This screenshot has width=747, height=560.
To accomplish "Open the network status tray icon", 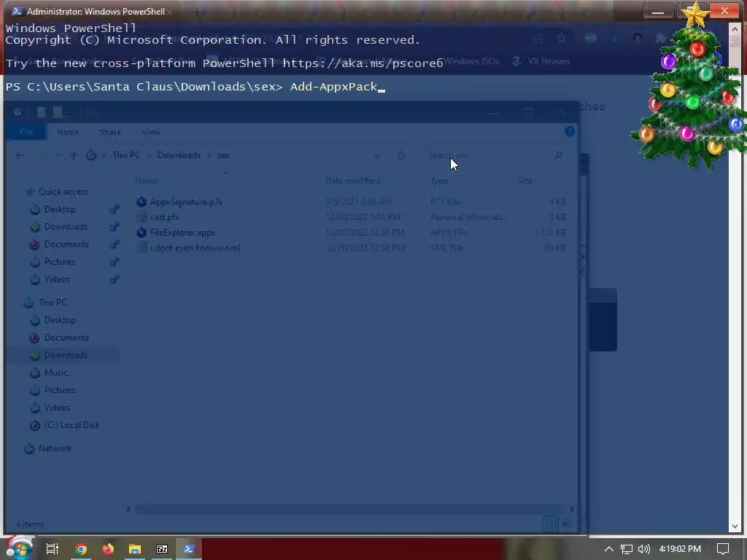I will 626,549.
